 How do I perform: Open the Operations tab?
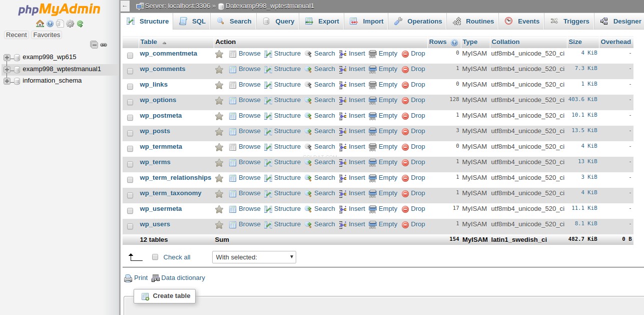click(418, 22)
